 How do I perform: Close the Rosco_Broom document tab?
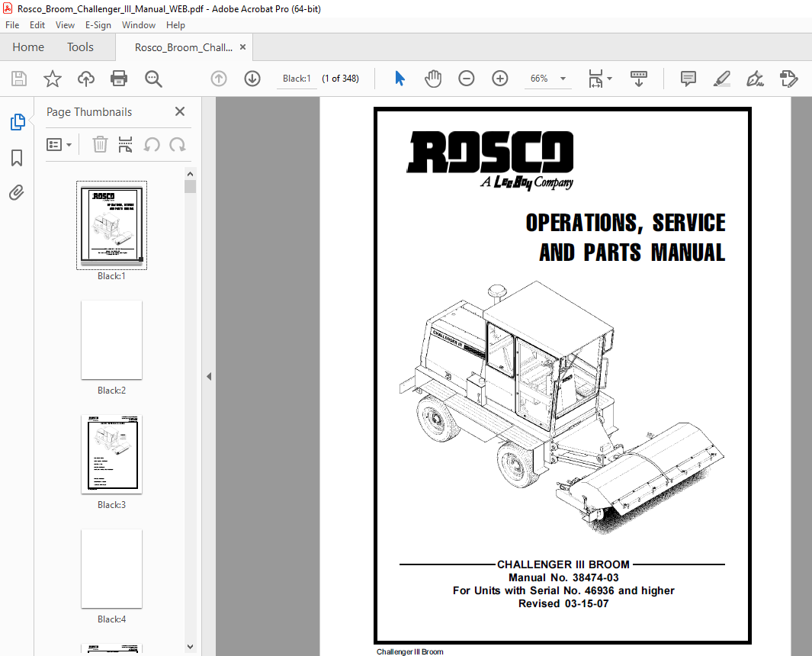(242, 47)
